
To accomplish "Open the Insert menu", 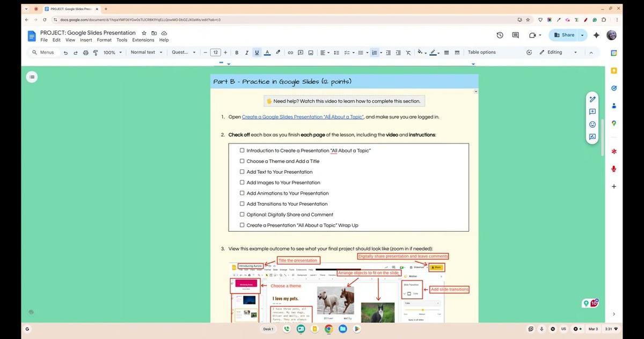I will click(x=86, y=40).
